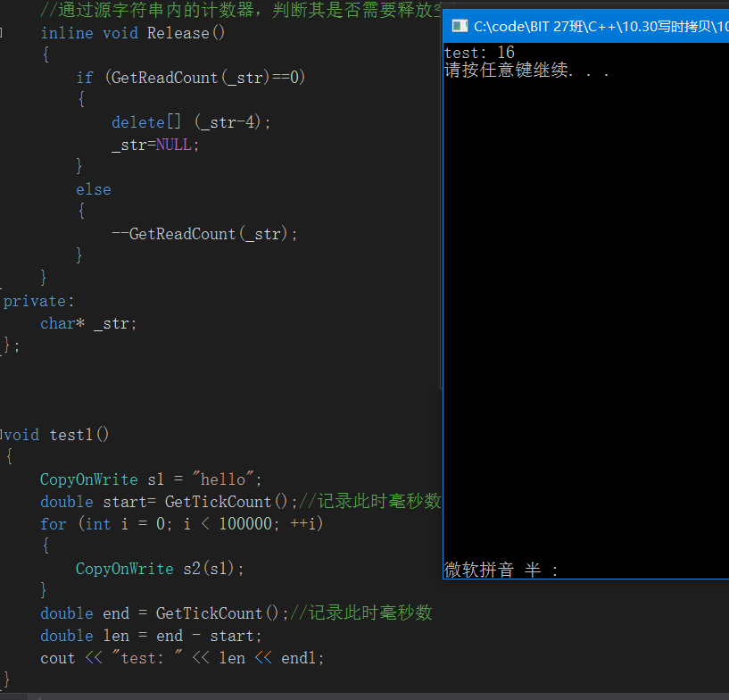Click the '--GetReadCount(_str);' statement
This screenshot has width=729, height=700.
pos(204,234)
